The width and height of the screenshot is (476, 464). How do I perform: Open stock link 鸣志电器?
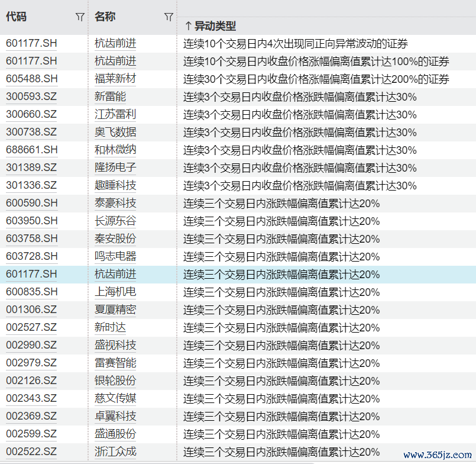tap(115, 256)
